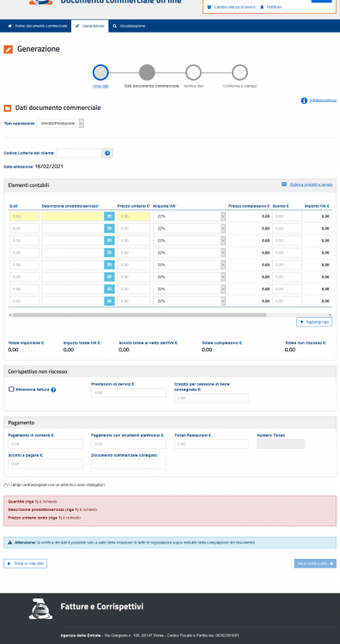The width and height of the screenshot is (340, 644).
Task: Focus Pagamento con strumenti elettronici field
Action: click(x=129, y=444)
